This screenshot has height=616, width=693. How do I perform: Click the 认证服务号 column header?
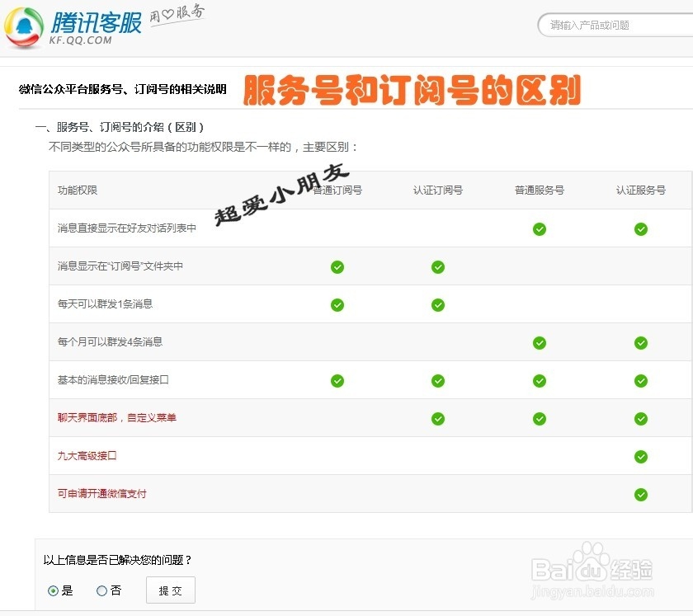(x=641, y=190)
